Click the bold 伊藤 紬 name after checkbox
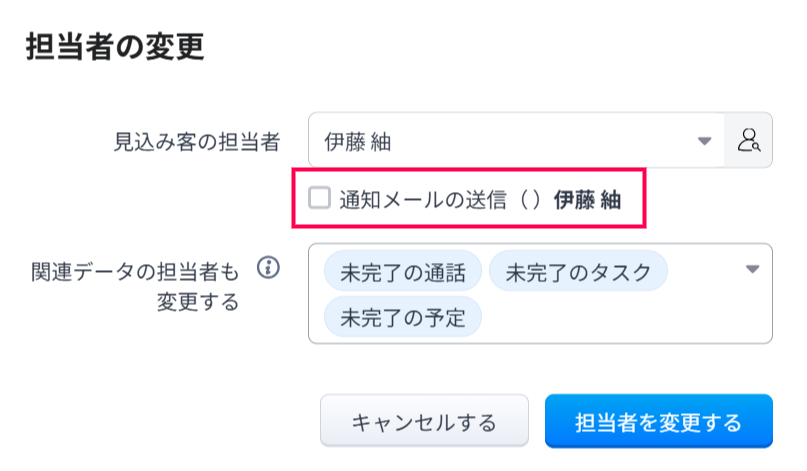The image size is (807, 471). click(x=587, y=199)
